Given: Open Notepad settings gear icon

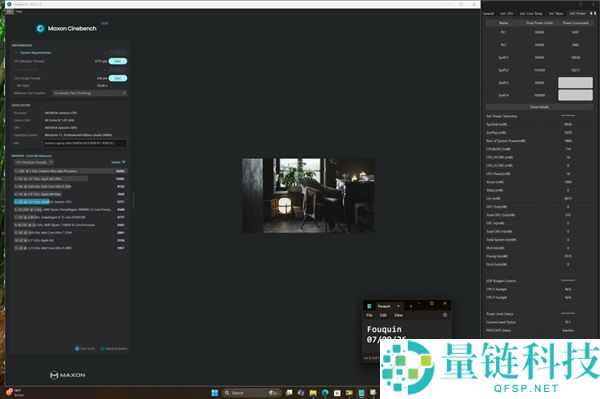Looking at the screenshot, I should (x=445, y=315).
